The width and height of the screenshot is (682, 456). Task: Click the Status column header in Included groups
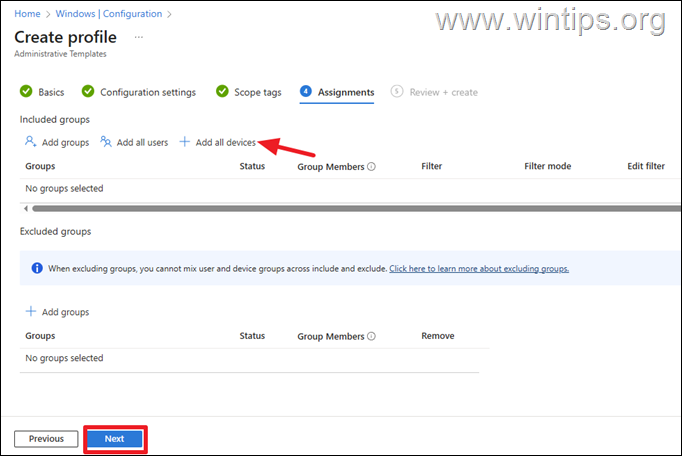[x=252, y=166]
